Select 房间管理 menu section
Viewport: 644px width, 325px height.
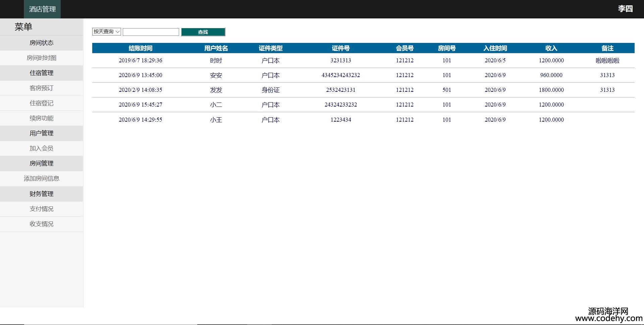42,164
